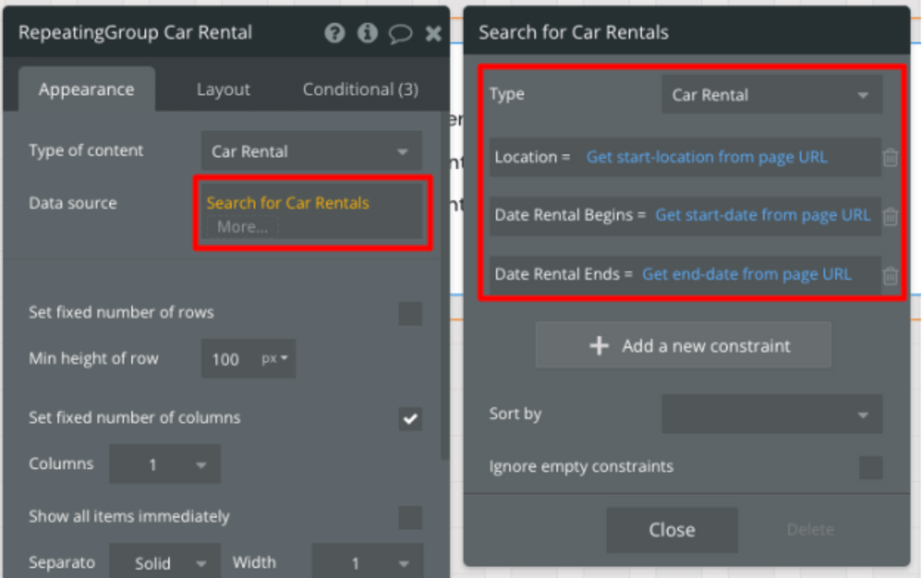Expand the Type of content dropdown

pyautogui.click(x=311, y=152)
